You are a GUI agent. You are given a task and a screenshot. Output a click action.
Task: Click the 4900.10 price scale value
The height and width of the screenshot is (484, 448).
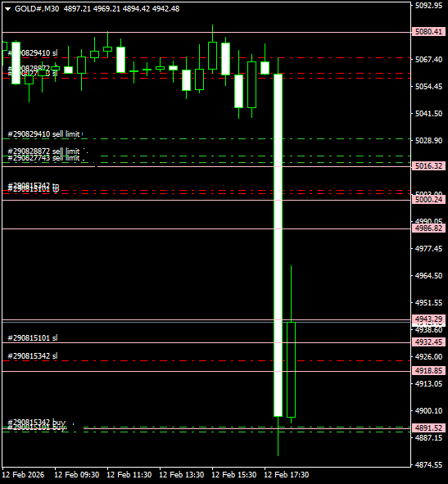click(x=428, y=411)
